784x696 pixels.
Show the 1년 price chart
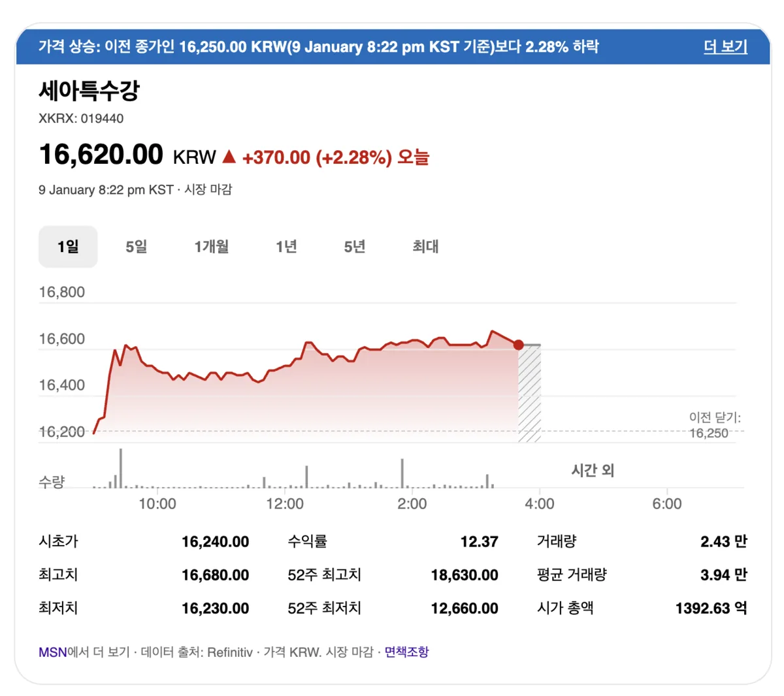[286, 247]
